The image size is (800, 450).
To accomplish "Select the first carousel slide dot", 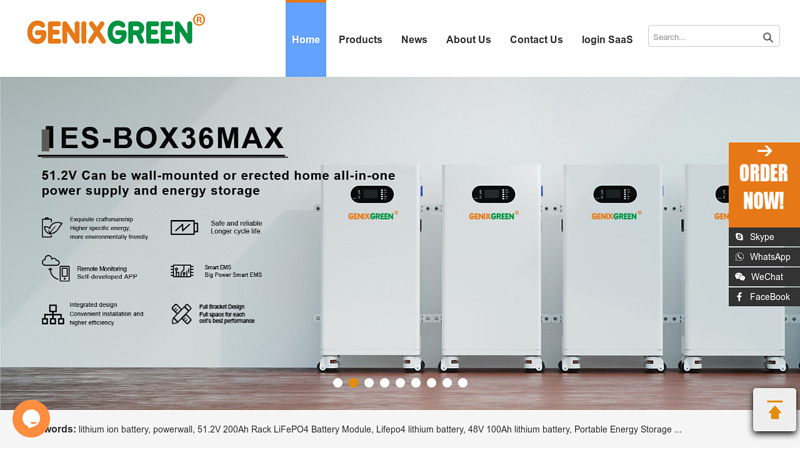I will click(338, 383).
